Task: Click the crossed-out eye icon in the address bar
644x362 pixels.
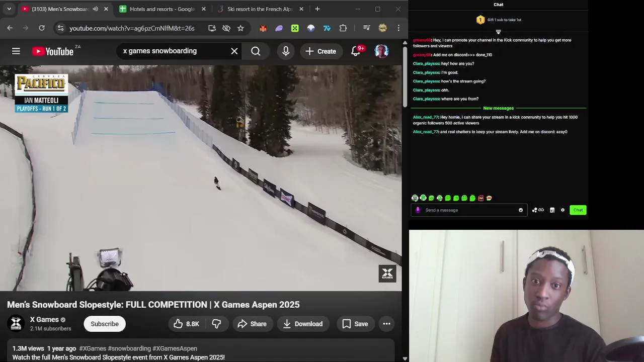Action: point(226,28)
